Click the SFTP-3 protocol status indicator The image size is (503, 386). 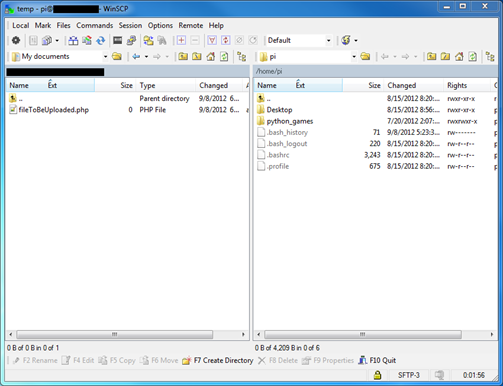point(409,375)
